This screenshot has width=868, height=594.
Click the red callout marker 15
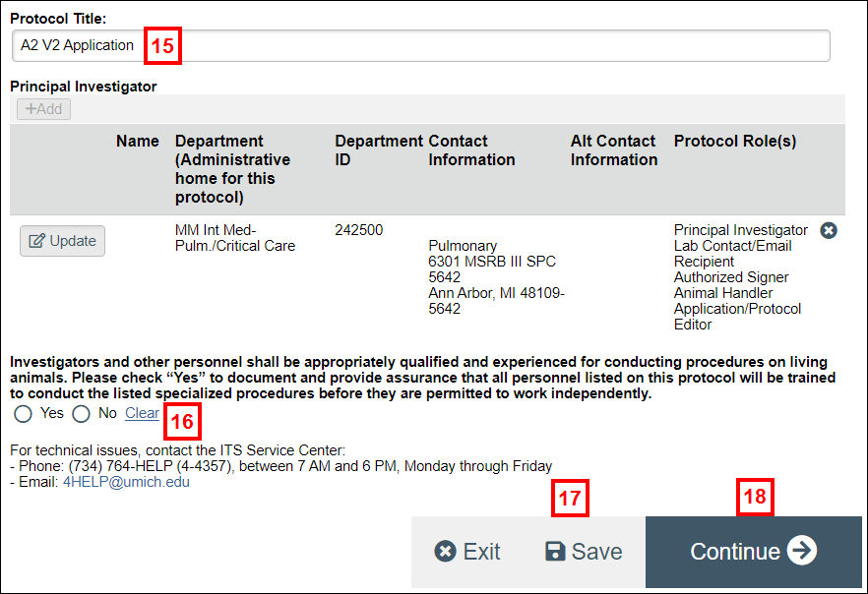[164, 46]
